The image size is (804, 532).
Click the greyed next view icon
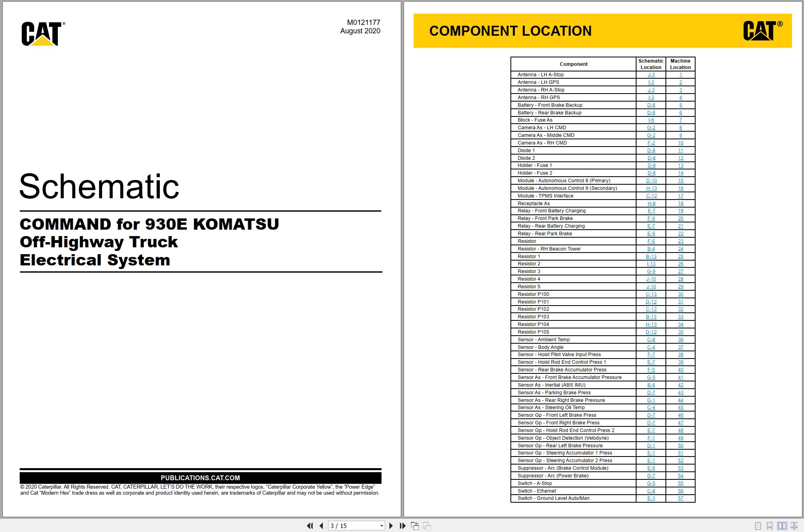(427, 526)
